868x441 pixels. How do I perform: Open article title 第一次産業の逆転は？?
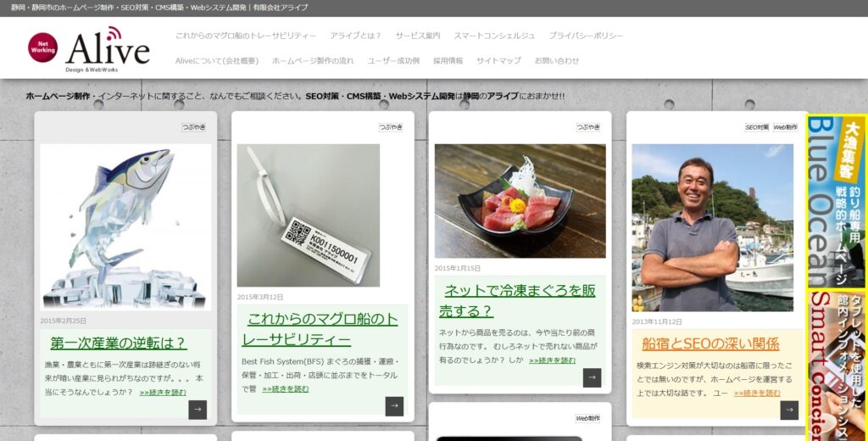pos(118,343)
